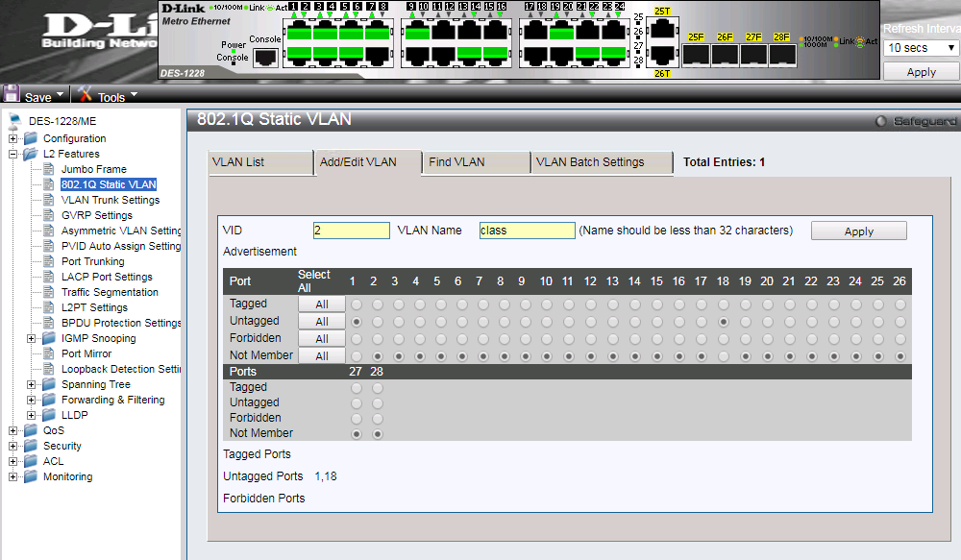Click the VID input field
Screen dimensions: 961x560
tap(351, 231)
